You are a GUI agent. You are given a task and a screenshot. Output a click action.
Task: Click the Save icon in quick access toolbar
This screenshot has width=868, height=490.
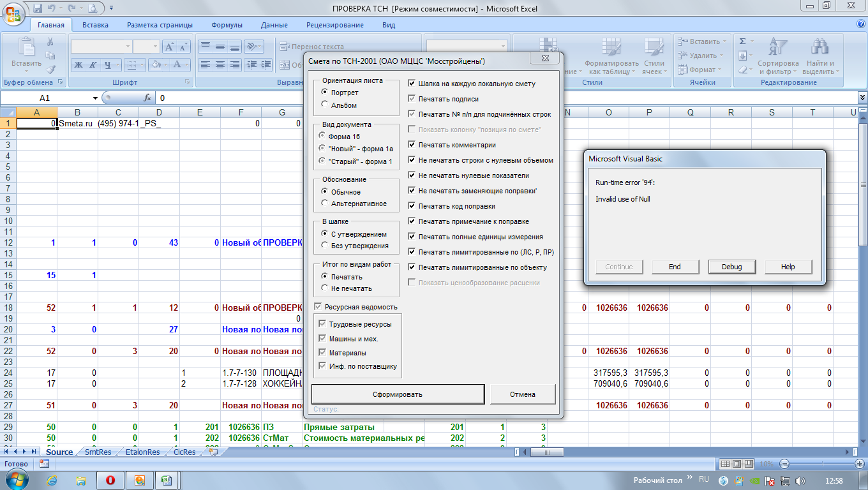coord(38,8)
